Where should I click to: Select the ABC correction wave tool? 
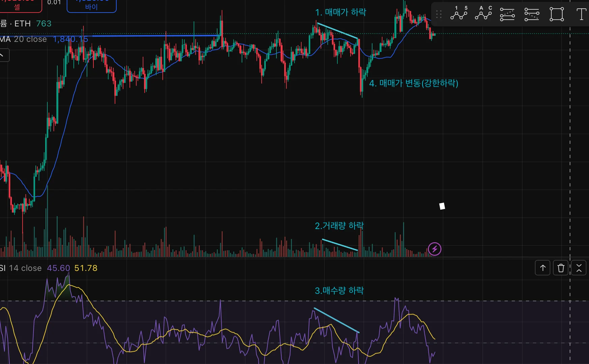[483, 14]
